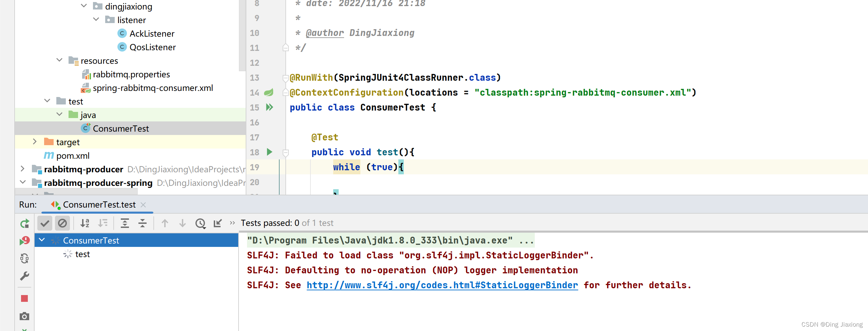The height and width of the screenshot is (331, 868).
Task: Dump threads with the camera icon
Action: point(24,316)
